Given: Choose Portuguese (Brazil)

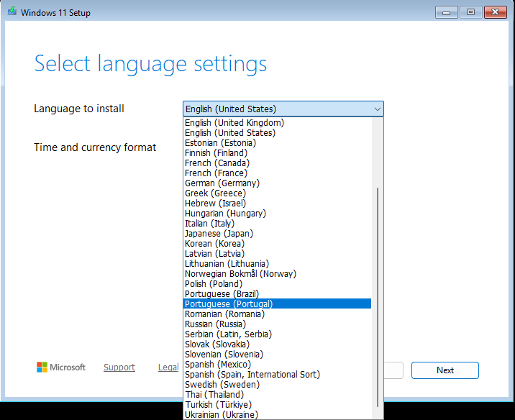Looking at the screenshot, I should pos(277,294).
